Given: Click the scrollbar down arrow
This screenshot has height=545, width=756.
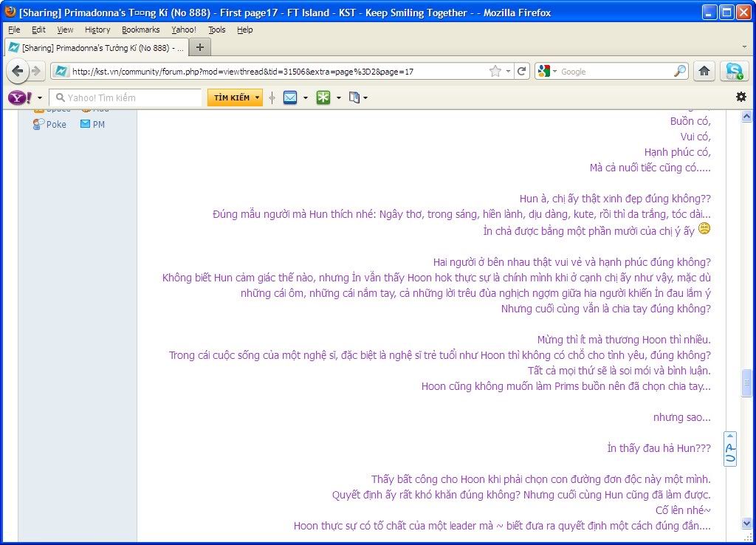Looking at the screenshot, I should [746, 524].
